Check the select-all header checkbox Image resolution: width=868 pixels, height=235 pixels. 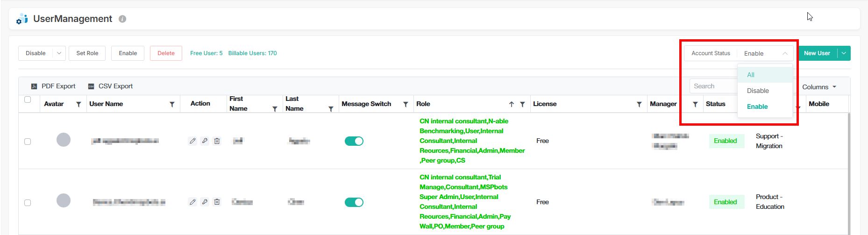tap(28, 100)
